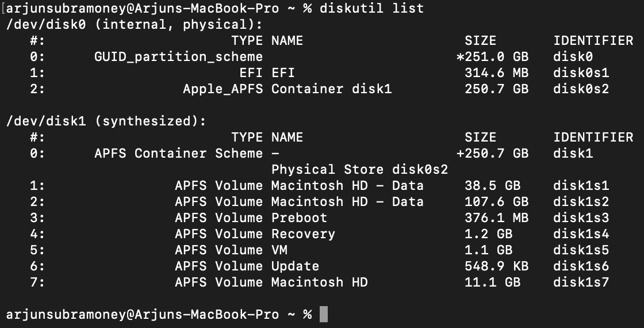Click the 'Container disk1' name text

click(x=331, y=89)
